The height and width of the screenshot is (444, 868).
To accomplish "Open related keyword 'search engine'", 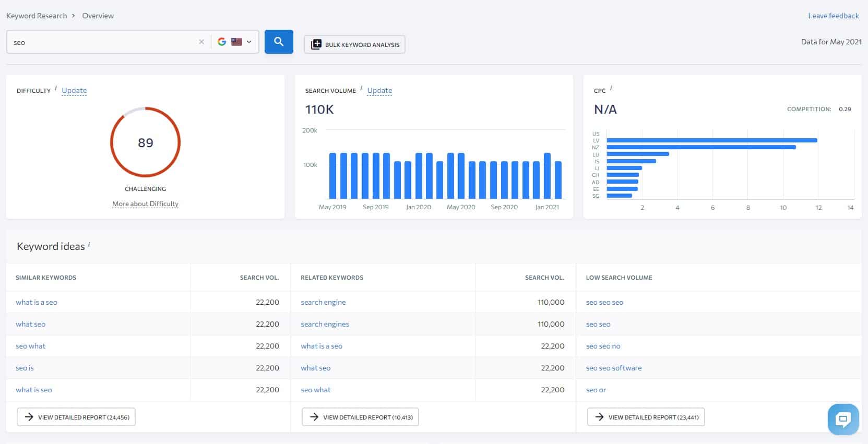I will 323,302.
